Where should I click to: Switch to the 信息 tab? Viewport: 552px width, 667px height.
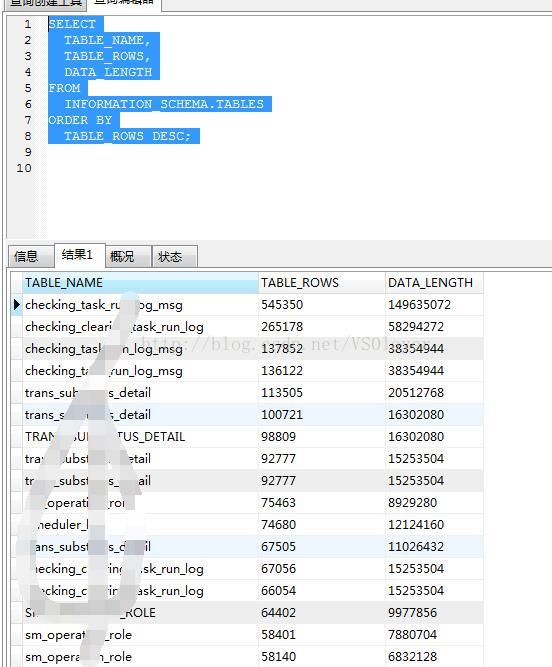point(31,257)
